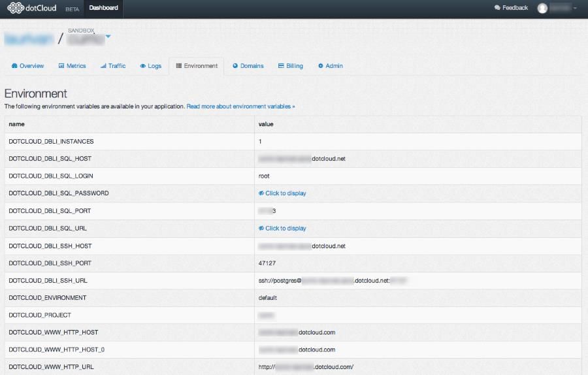Select DOTCLOUD_DBLI_SSH_PORT name cell
The height and width of the screenshot is (375, 588).
(129, 263)
